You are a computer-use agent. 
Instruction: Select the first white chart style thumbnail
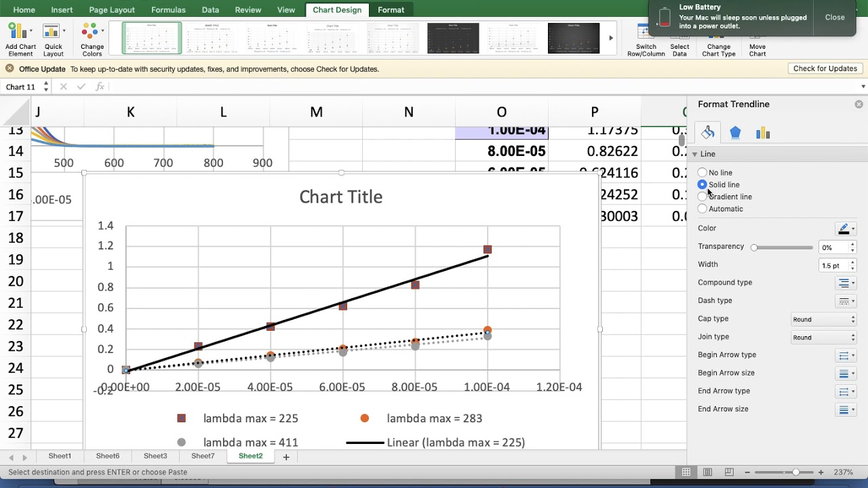(152, 38)
